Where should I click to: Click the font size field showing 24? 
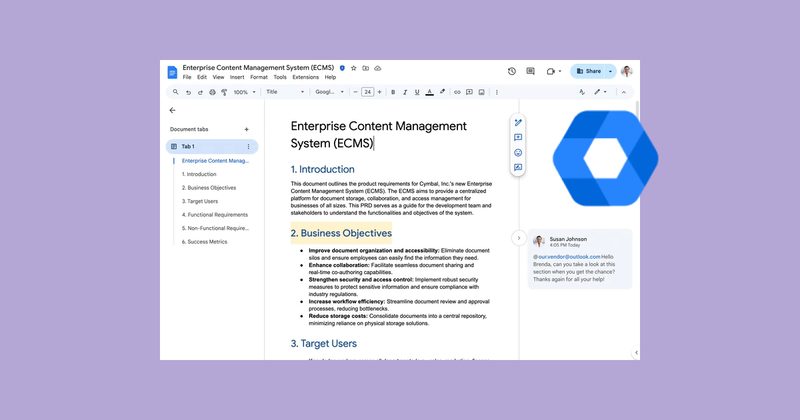pos(367,92)
